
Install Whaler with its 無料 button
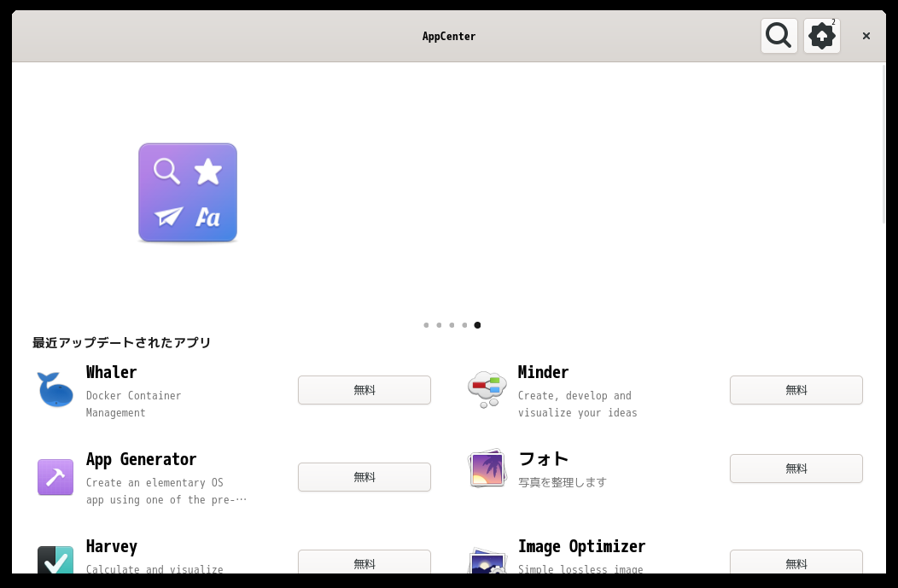(364, 389)
